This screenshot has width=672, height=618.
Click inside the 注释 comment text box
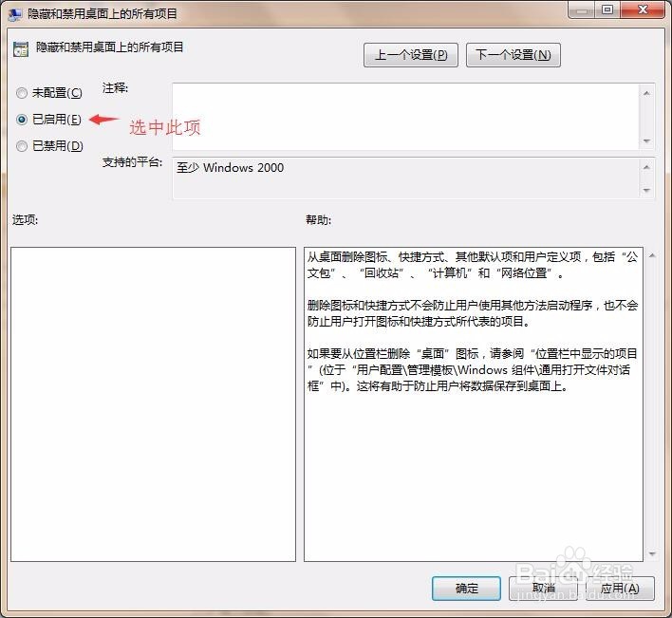coord(405,117)
